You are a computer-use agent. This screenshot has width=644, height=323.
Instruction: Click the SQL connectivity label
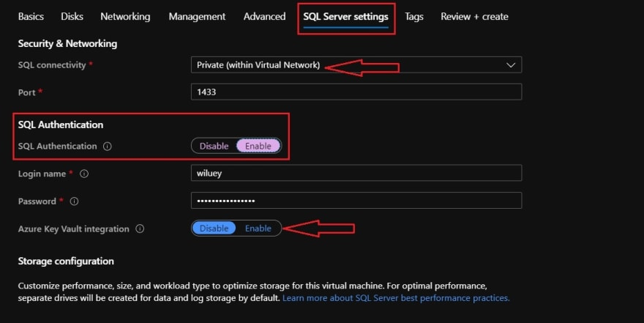coord(52,65)
